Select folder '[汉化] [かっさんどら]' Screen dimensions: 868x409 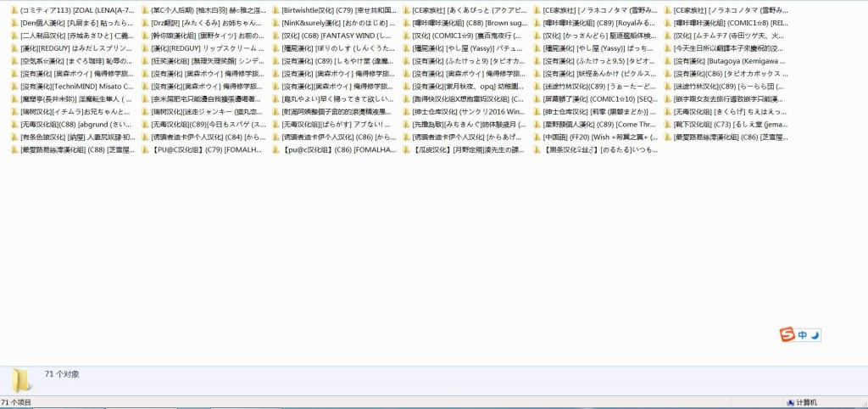(595, 36)
